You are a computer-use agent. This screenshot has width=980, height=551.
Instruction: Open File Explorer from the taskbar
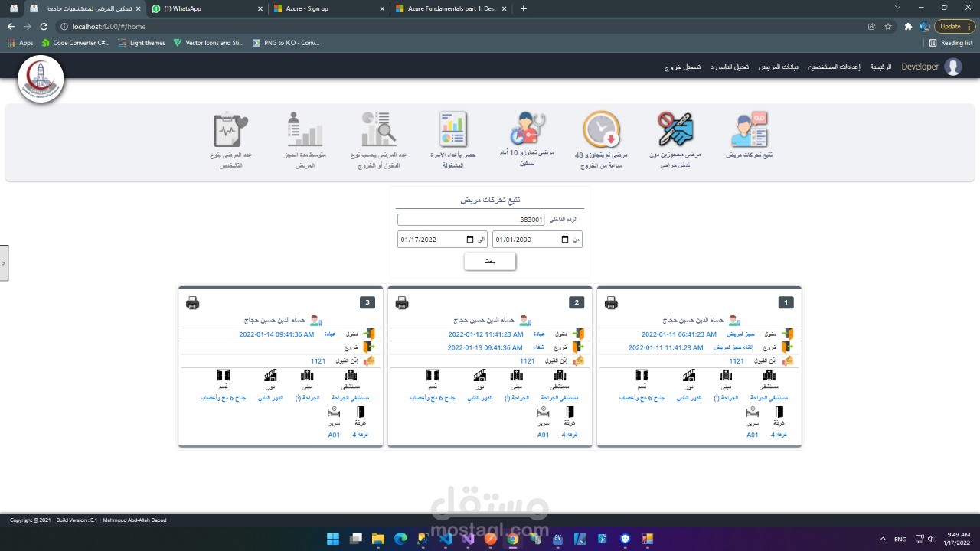pyautogui.click(x=378, y=539)
